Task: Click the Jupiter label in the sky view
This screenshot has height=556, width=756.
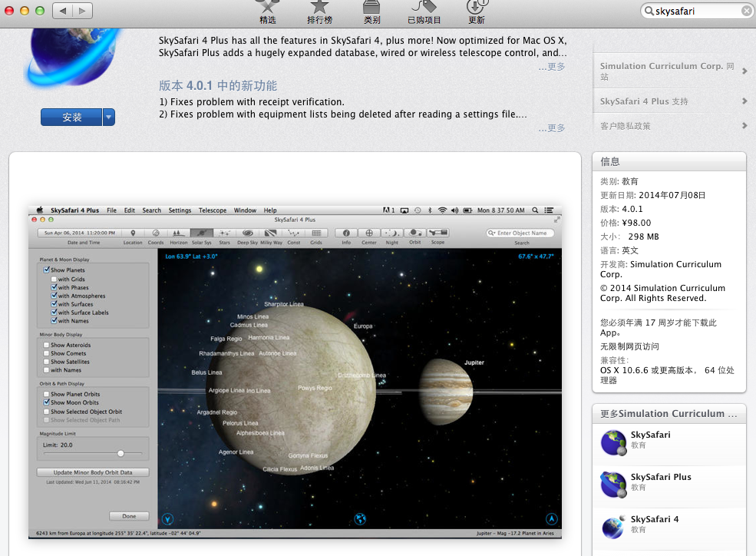Action: point(474,362)
